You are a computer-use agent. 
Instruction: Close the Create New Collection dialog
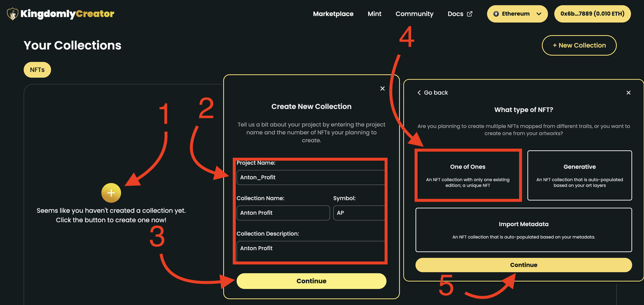click(x=382, y=88)
